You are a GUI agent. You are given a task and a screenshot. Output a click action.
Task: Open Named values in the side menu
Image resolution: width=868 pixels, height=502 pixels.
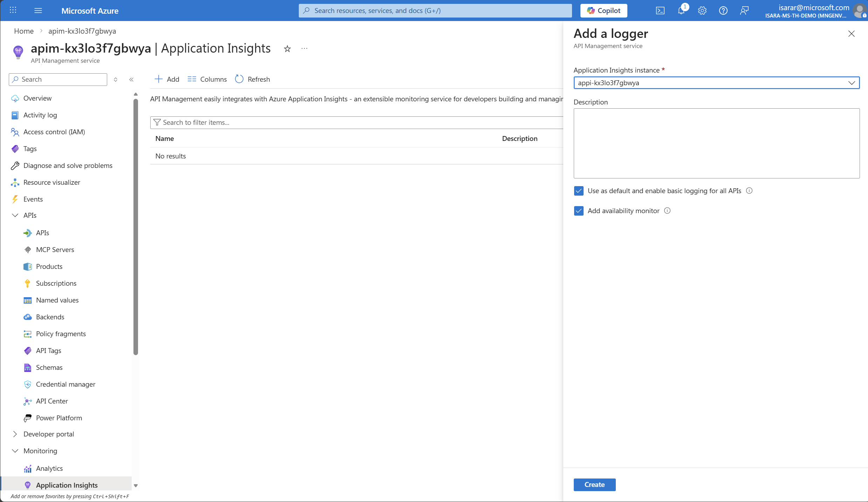point(57,300)
